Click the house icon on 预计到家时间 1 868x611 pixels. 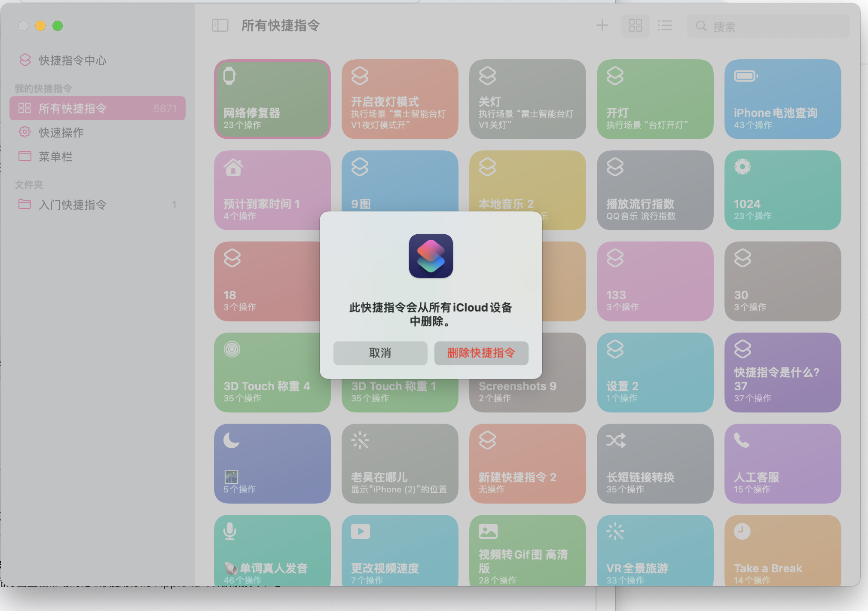[x=233, y=167]
